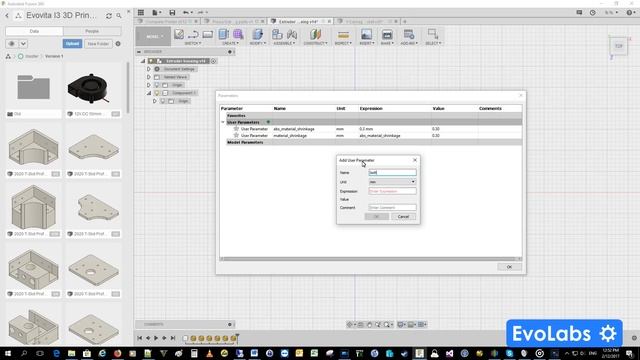Click the Comment input field
Screen dimensions: 640x360
pos(392,207)
